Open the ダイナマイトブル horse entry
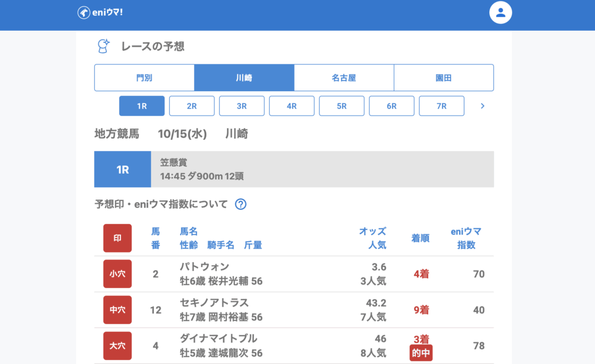 [x=218, y=338]
